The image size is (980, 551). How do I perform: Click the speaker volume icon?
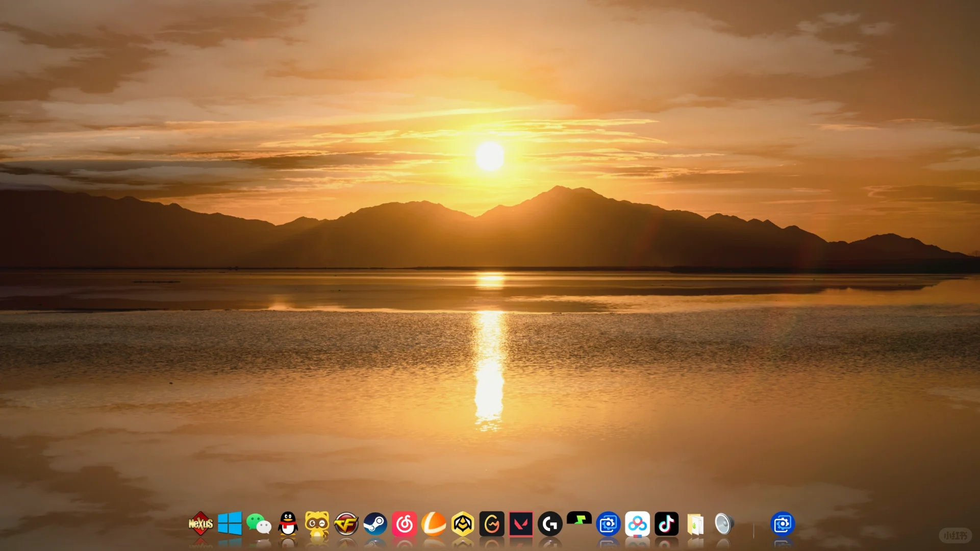coord(724,524)
